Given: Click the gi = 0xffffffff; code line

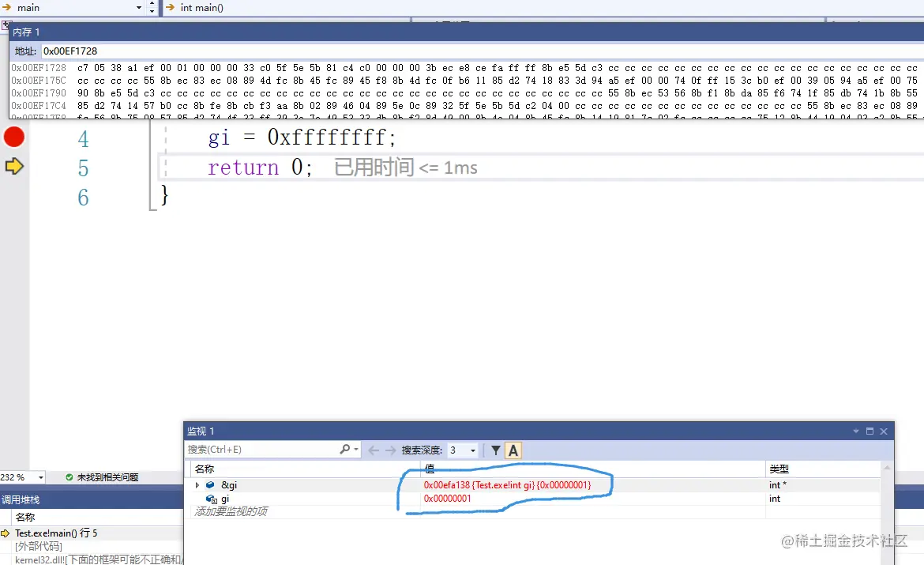Looking at the screenshot, I should pos(302,137).
